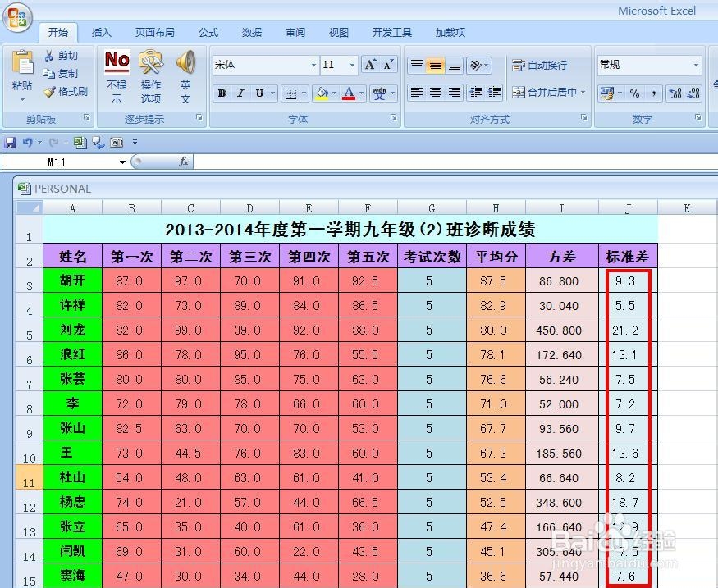Click the Percent style (%) icon
Viewport: 718px width, 588px height.
(x=634, y=93)
